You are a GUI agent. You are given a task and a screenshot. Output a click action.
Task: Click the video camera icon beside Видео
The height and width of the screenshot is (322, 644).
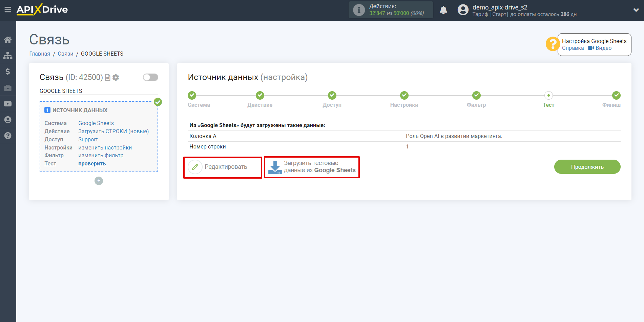tap(591, 48)
